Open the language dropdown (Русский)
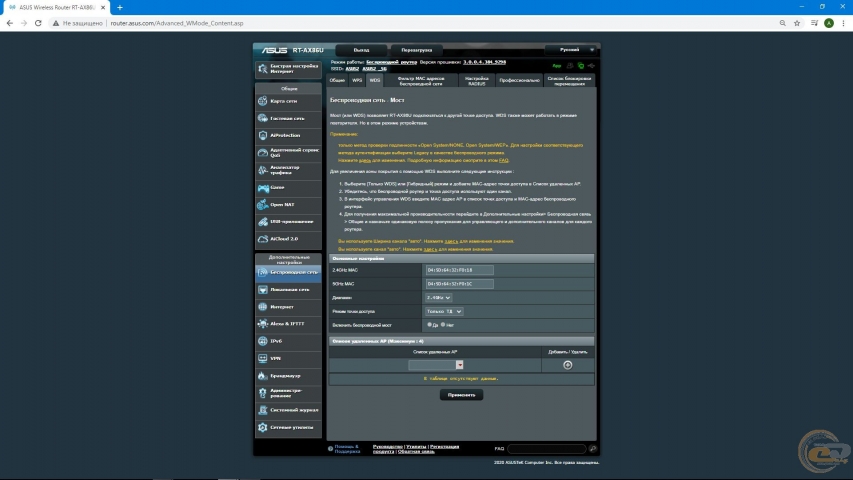 tap(571, 50)
